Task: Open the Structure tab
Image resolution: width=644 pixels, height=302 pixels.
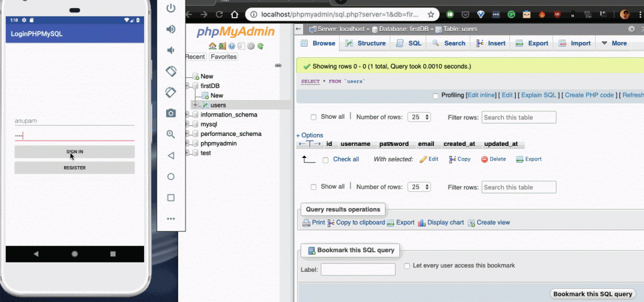Action: tap(365, 43)
